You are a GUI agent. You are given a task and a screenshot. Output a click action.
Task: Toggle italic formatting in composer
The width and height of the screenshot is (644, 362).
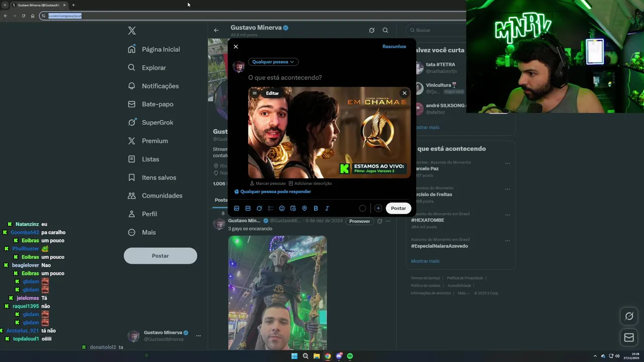(327, 208)
